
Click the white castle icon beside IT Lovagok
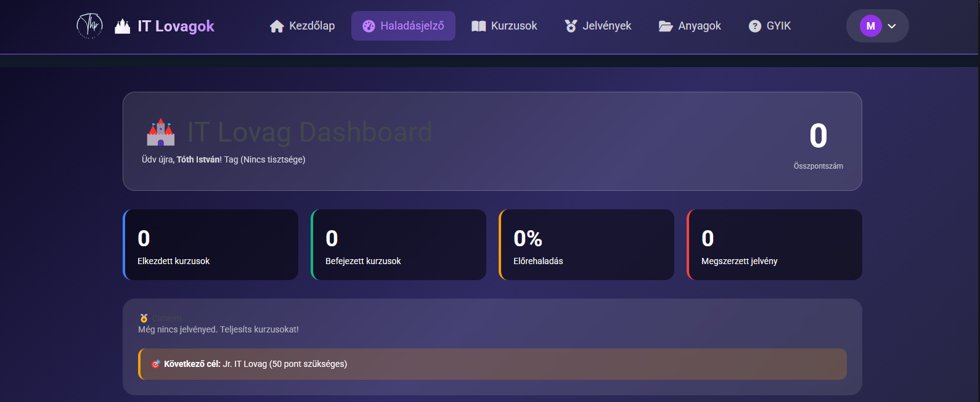point(123,26)
